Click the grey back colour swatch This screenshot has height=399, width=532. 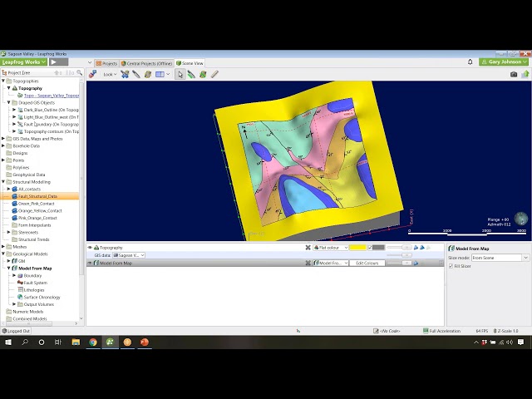click(379, 248)
